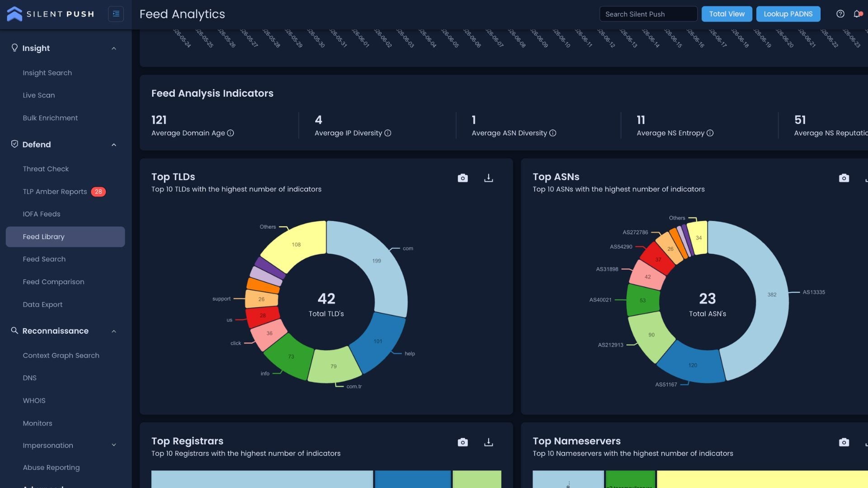The image size is (868, 488).
Task: Click the 121 Average Domain Age value
Action: tap(159, 120)
